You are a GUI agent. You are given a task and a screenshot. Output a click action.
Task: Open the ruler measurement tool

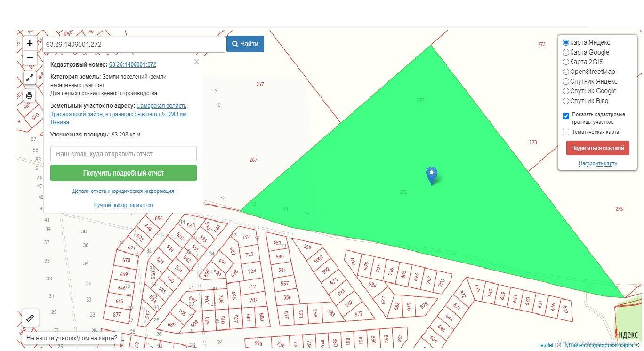[31, 318]
